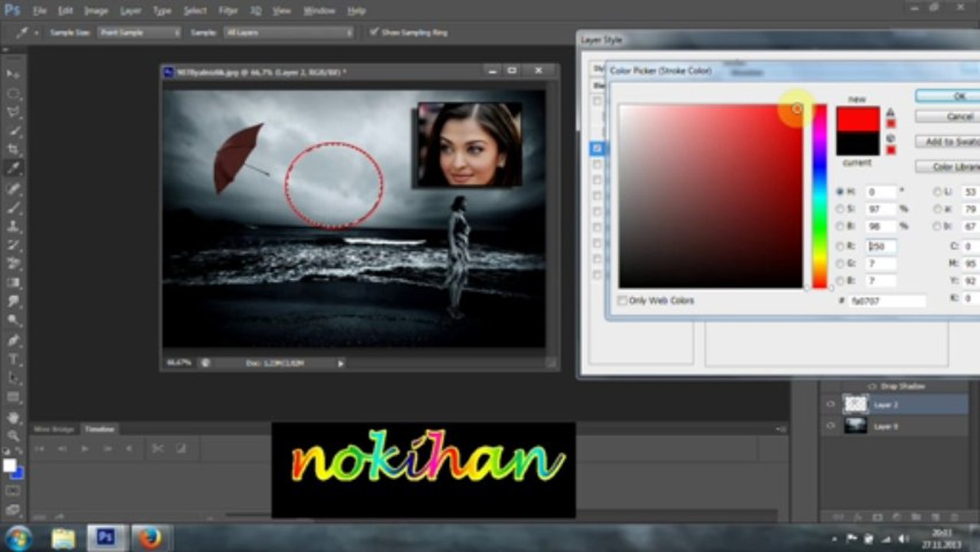Select the Eyedropper tool in the toolbox
The width and height of the screenshot is (980, 552).
(13, 169)
